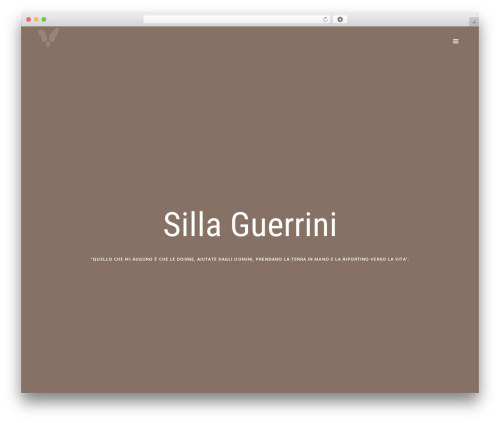
Task: Click the round icon beside address bar
Action: point(340,19)
